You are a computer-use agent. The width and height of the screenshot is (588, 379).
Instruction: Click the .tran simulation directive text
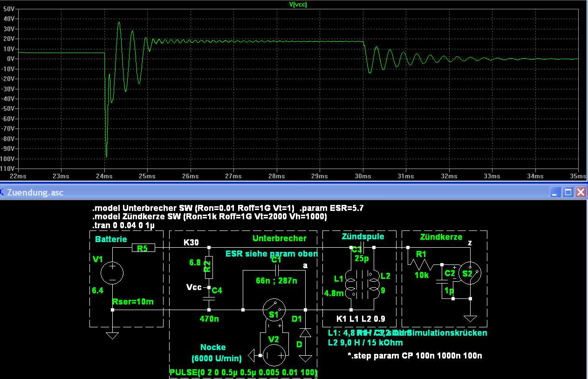point(123,225)
